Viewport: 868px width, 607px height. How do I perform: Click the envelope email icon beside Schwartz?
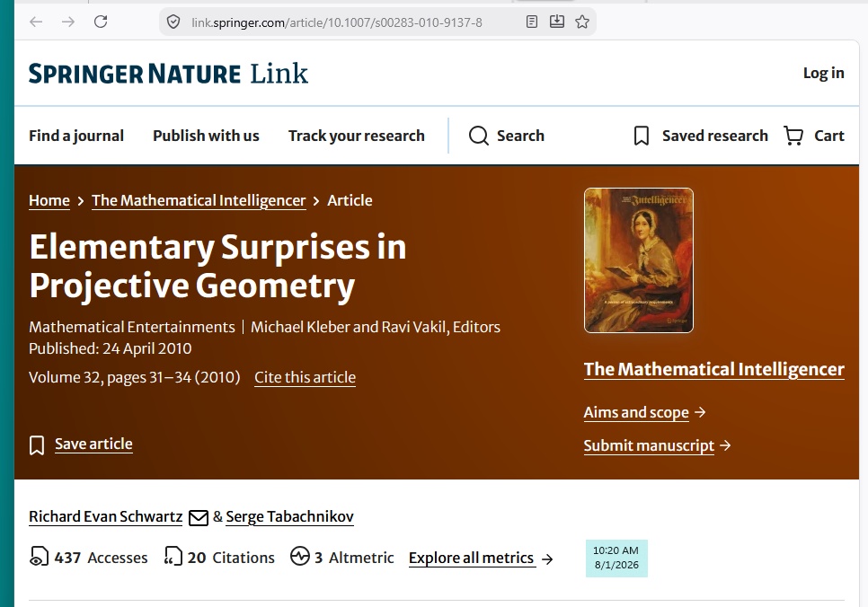199,518
